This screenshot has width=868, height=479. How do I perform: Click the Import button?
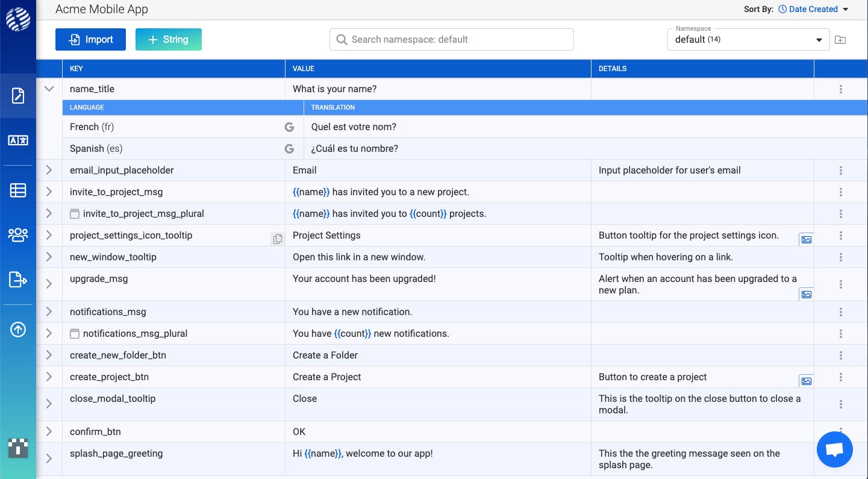coord(90,40)
